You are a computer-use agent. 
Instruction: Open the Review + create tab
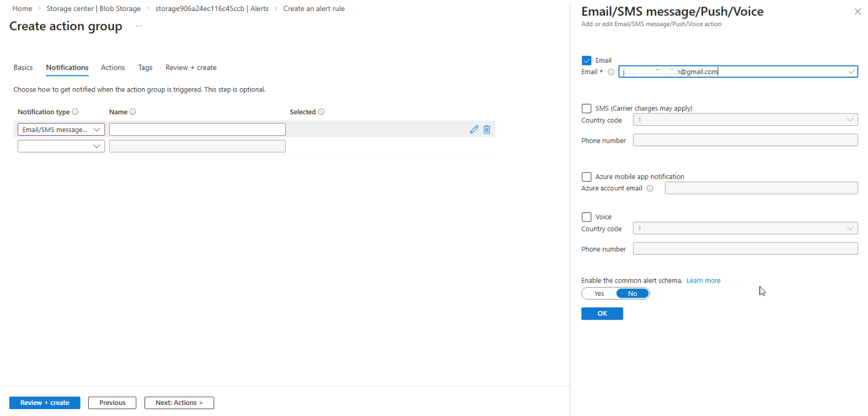pos(190,68)
